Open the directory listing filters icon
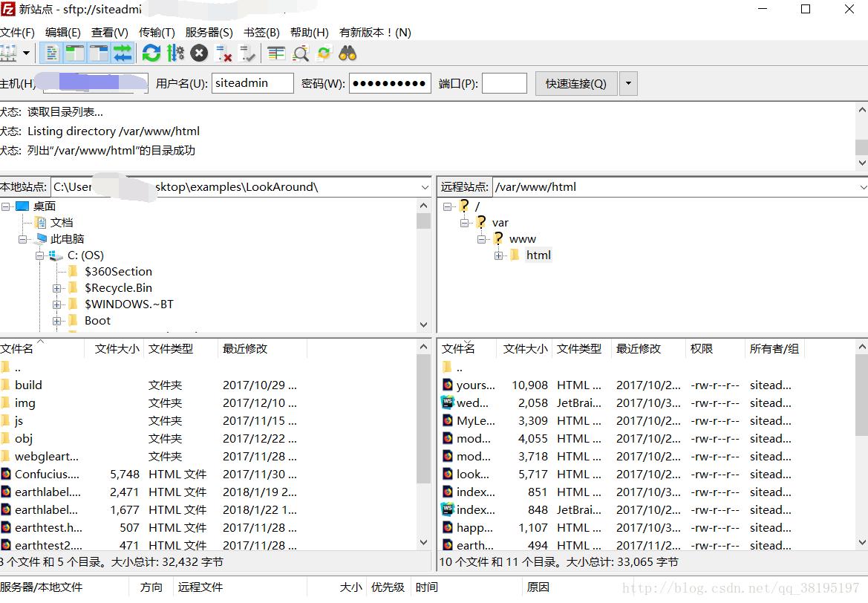This screenshot has width=868, height=603. coord(275,53)
